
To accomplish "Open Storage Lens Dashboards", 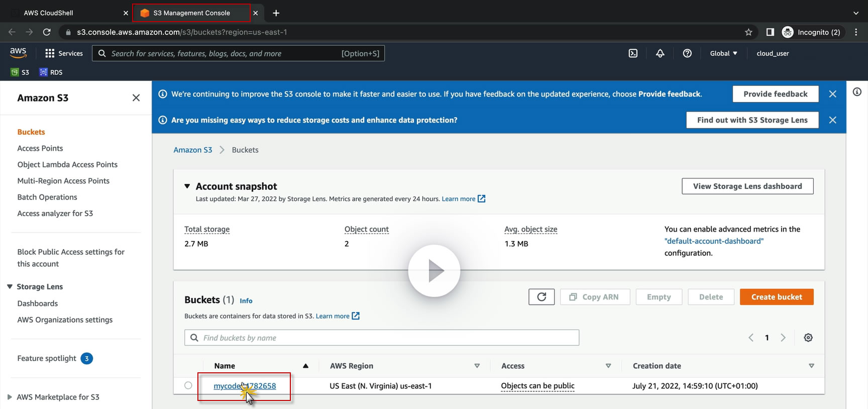I will pos(38,303).
